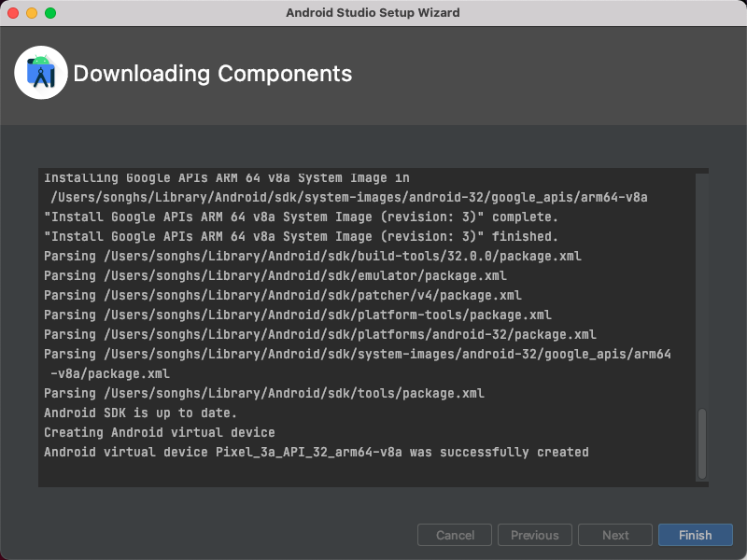Click the line parsing sdk/tools/package.xml
Viewport: 747px width, 560px height.
[264, 393]
